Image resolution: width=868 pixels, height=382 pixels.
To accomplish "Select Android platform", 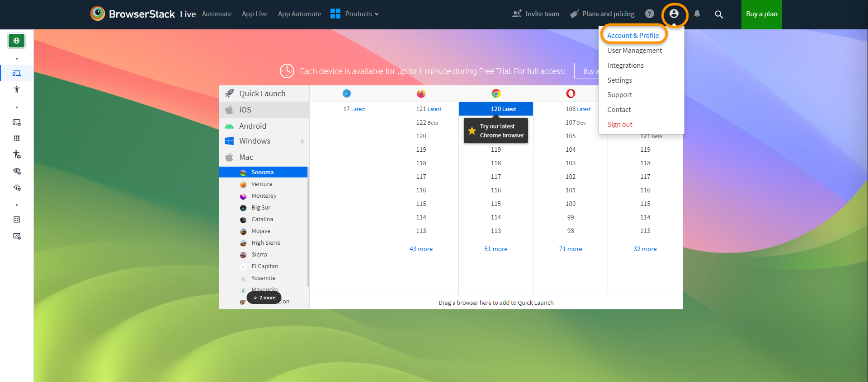I will point(264,126).
